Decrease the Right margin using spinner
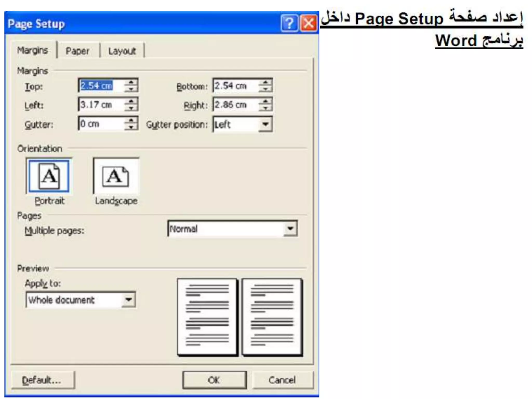The image size is (532, 399). 265,108
